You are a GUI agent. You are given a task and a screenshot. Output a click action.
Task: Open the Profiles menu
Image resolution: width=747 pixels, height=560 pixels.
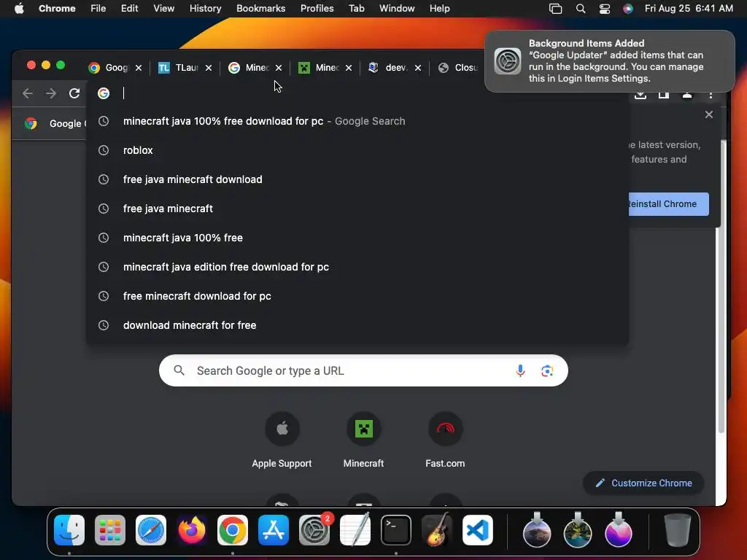317,9
